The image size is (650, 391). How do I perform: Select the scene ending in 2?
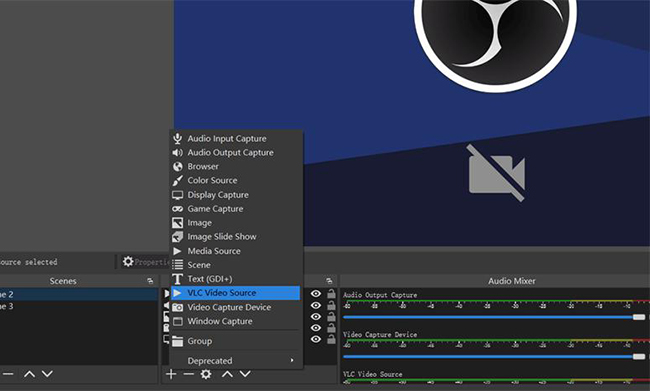point(79,294)
